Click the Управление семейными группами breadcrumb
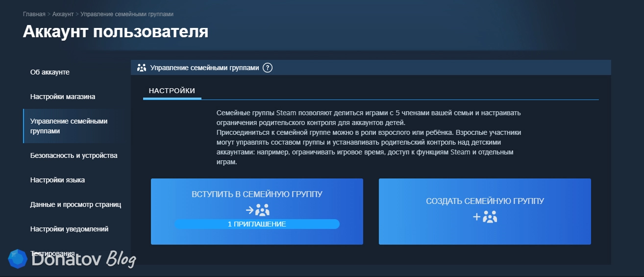Screen dimensions: 644x277 pyautogui.click(x=127, y=14)
